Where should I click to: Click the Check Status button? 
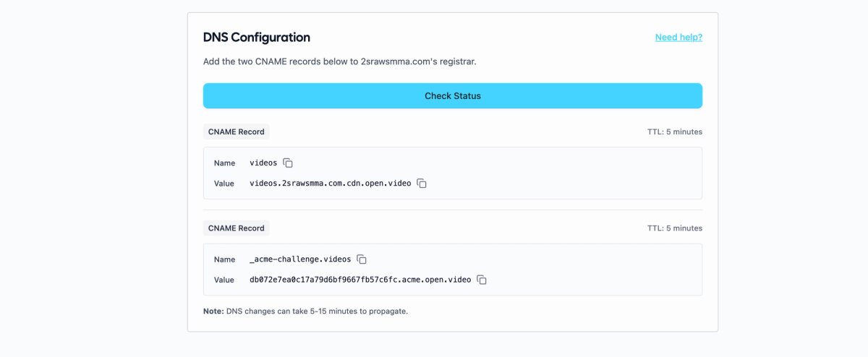453,96
